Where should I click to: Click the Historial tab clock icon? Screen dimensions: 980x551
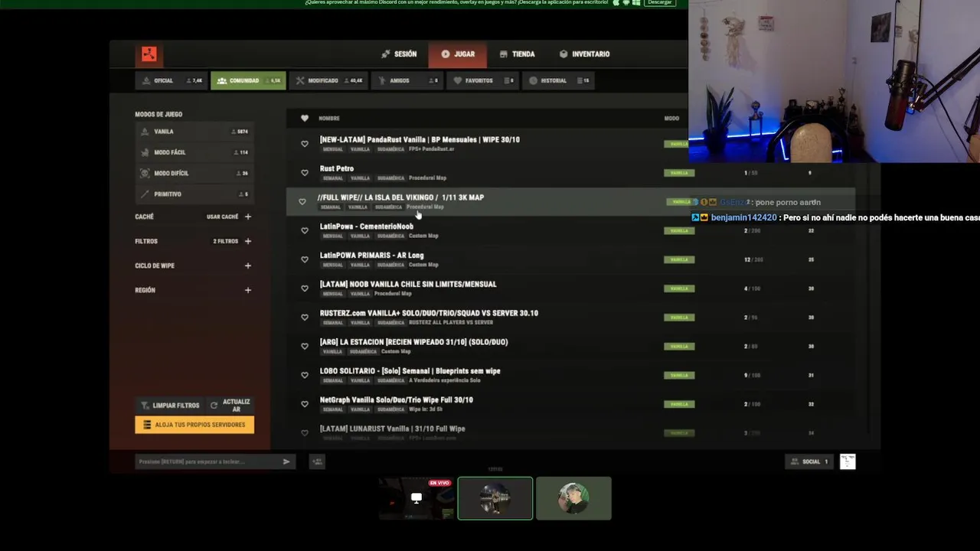[533, 80]
